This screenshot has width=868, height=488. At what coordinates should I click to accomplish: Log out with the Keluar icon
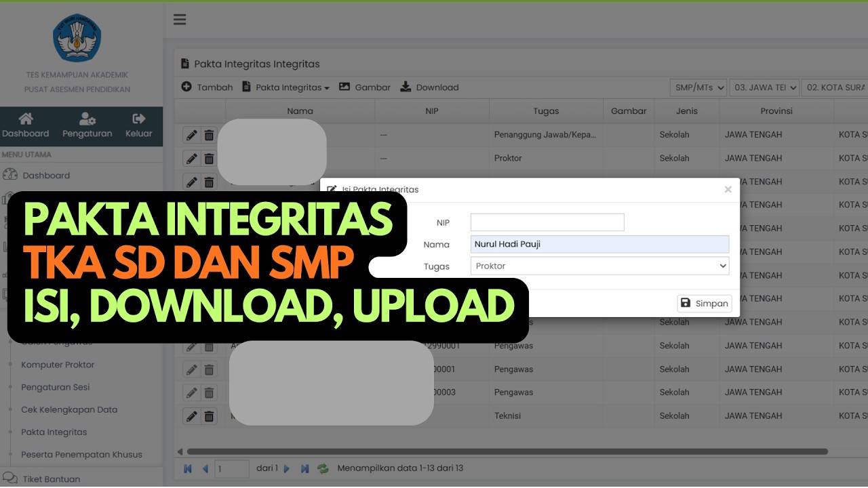(138, 126)
